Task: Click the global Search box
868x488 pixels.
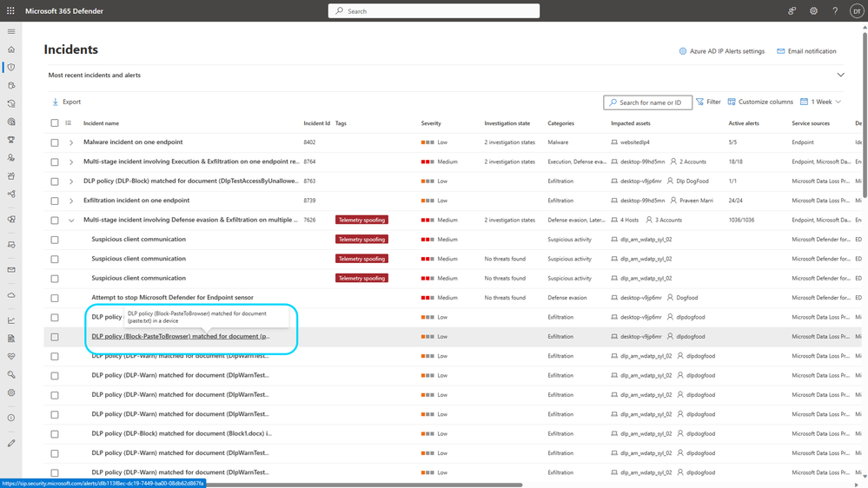Action: 434,10
